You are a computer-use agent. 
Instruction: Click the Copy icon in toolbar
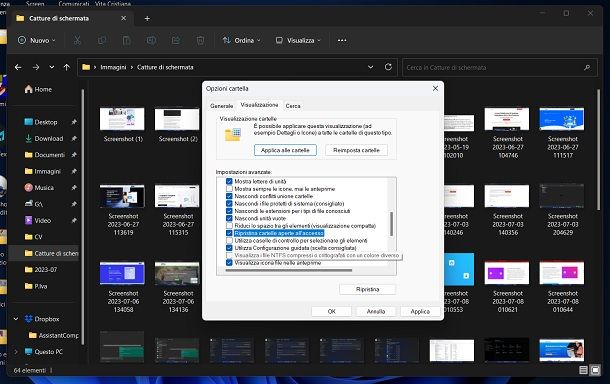point(102,40)
